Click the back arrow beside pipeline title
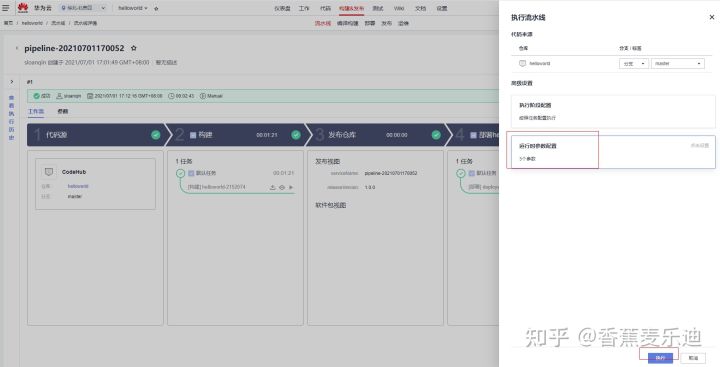The height and width of the screenshot is (367, 720). click(17, 48)
